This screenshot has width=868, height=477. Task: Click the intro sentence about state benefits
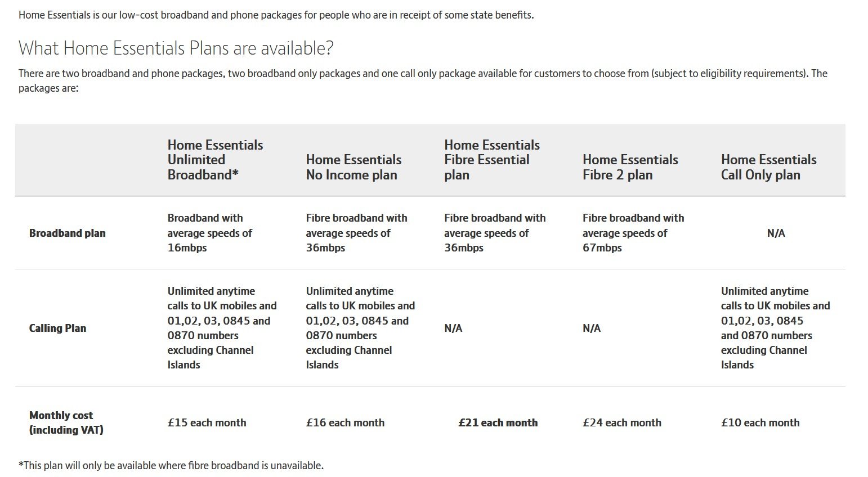coord(276,15)
